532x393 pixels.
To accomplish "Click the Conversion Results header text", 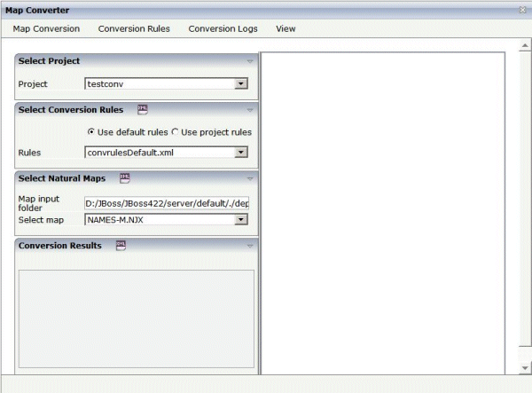I will (x=59, y=246).
